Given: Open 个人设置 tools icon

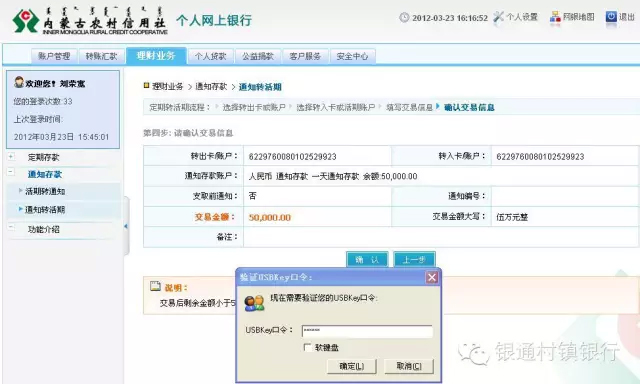Looking at the screenshot, I should [498, 17].
